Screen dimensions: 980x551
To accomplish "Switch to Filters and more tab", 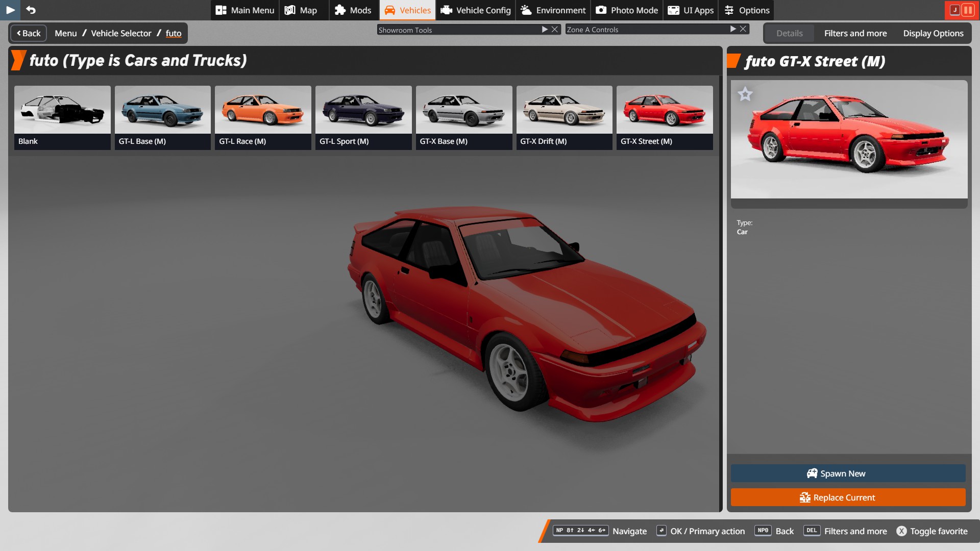I will pos(855,33).
